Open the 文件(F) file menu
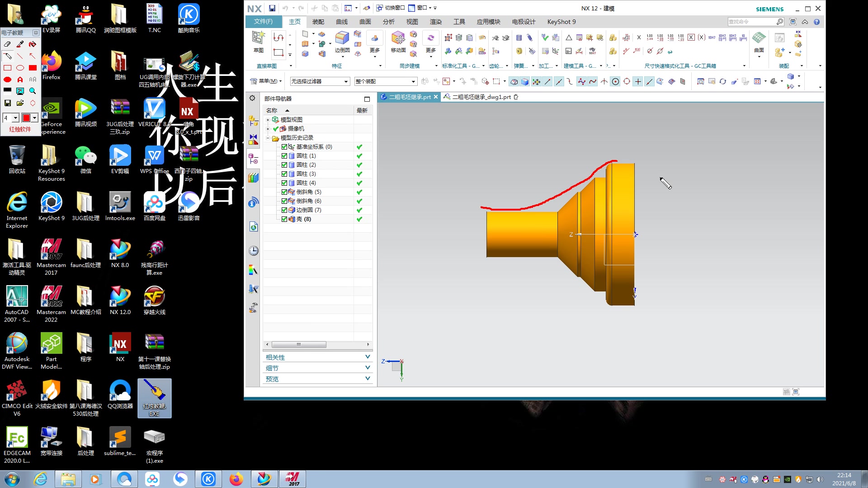Image resolution: width=868 pixels, height=488 pixels. pyautogui.click(x=263, y=22)
